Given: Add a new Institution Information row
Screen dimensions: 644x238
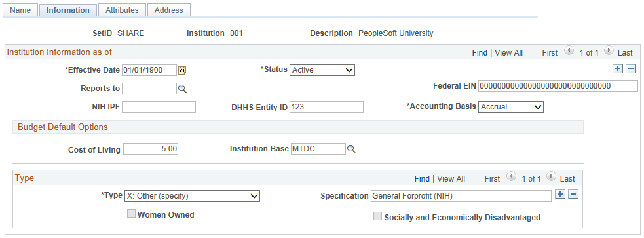Looking at the screenshot, I should click(x=617, y=69).
